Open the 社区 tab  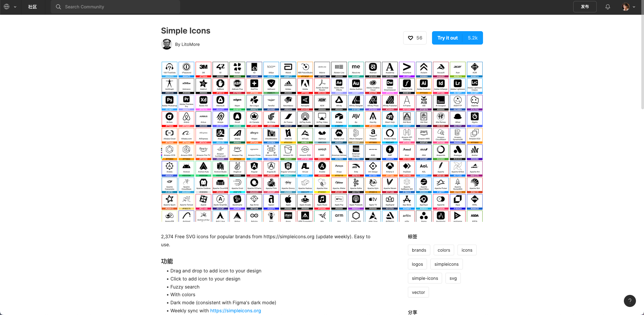[33, 7]
